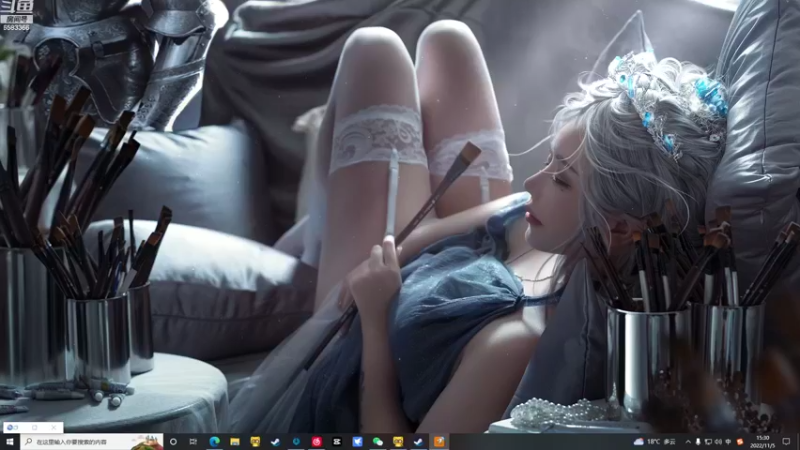Click the taskbar search input box
This screenshot has width=800, height=450.
[92, 442]
